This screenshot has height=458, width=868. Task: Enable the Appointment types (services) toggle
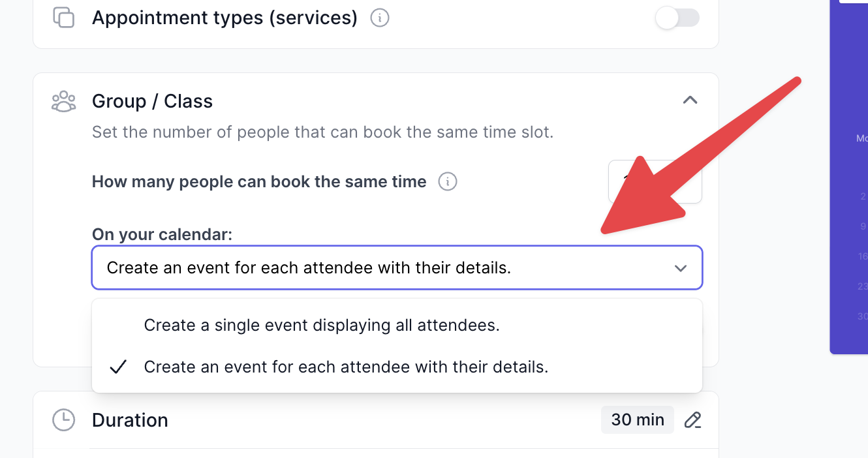[677, 18]
